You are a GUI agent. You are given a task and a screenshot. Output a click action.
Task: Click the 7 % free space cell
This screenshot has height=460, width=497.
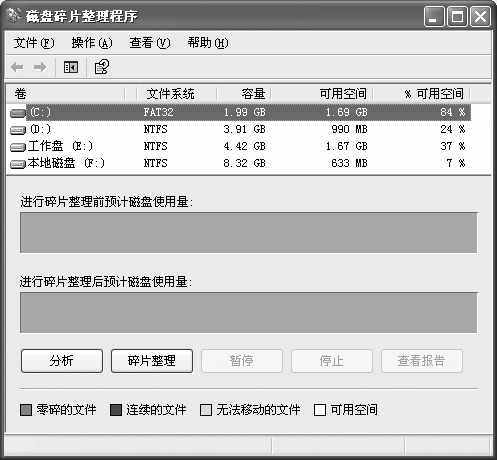(456, 163)
